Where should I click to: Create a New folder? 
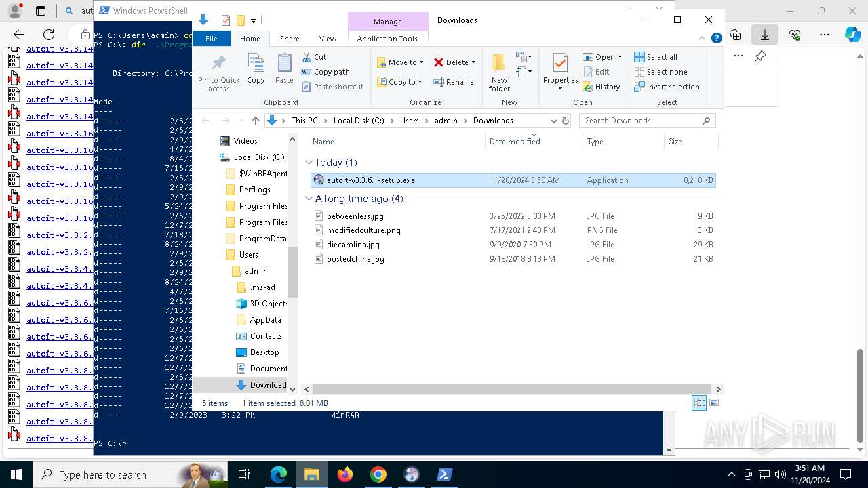pos(499,73)
